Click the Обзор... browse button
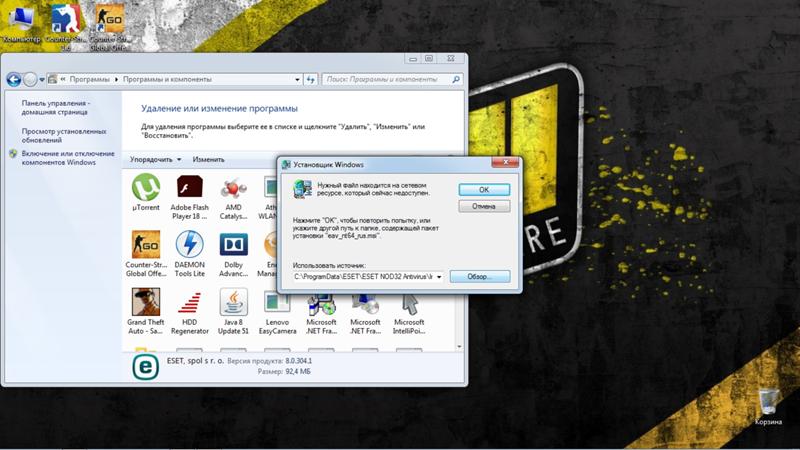This screenshot has height=450, width=800. coord(480,277)
